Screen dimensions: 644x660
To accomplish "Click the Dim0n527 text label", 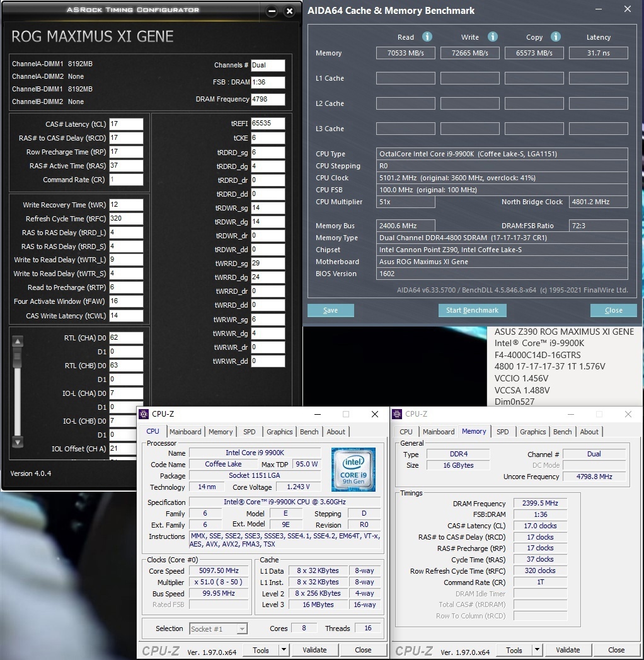I will tap(514, 402).
